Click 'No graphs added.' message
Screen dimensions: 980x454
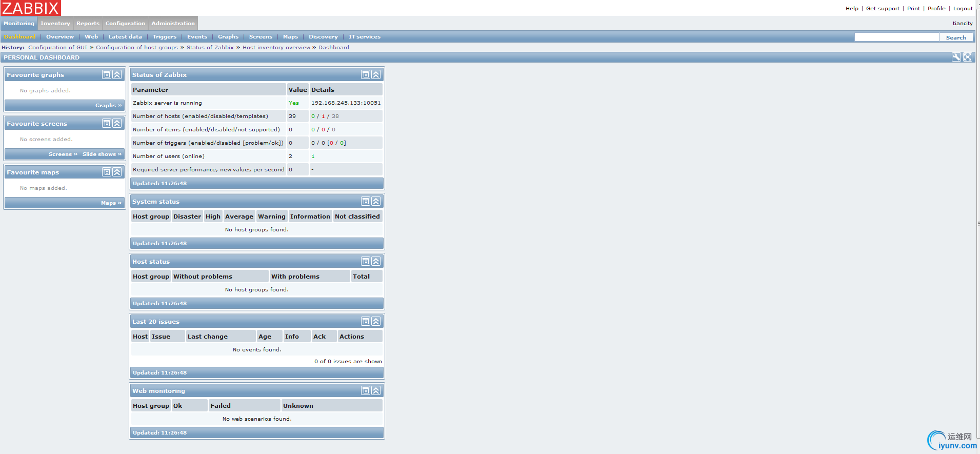coord(45,91)
